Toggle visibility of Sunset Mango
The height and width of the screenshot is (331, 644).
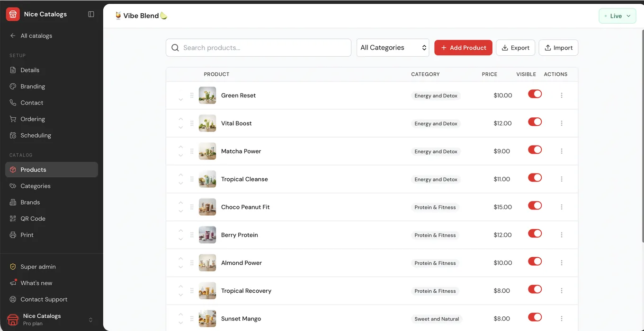click(535, 317)
